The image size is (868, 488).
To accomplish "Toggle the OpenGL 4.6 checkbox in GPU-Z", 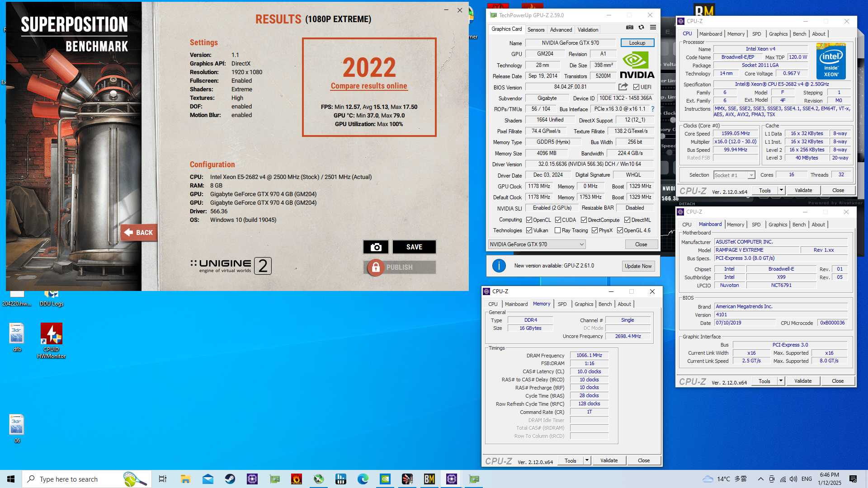I will pos(620,230).
